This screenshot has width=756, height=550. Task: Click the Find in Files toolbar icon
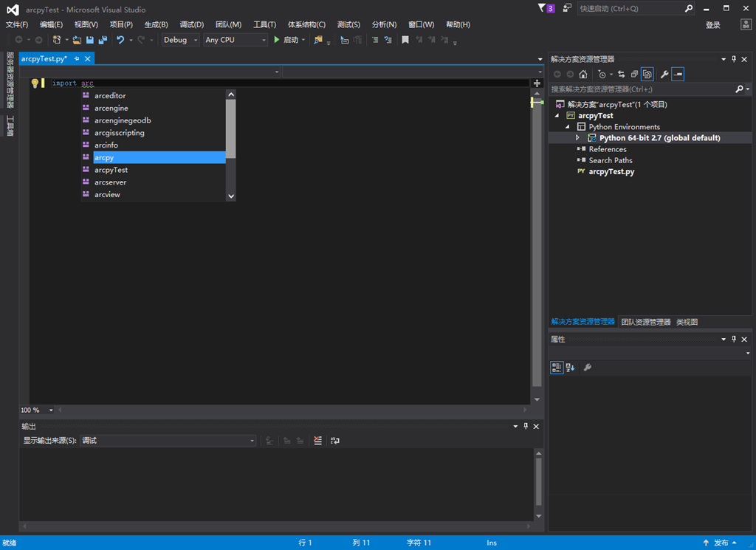tap(317, 40)
